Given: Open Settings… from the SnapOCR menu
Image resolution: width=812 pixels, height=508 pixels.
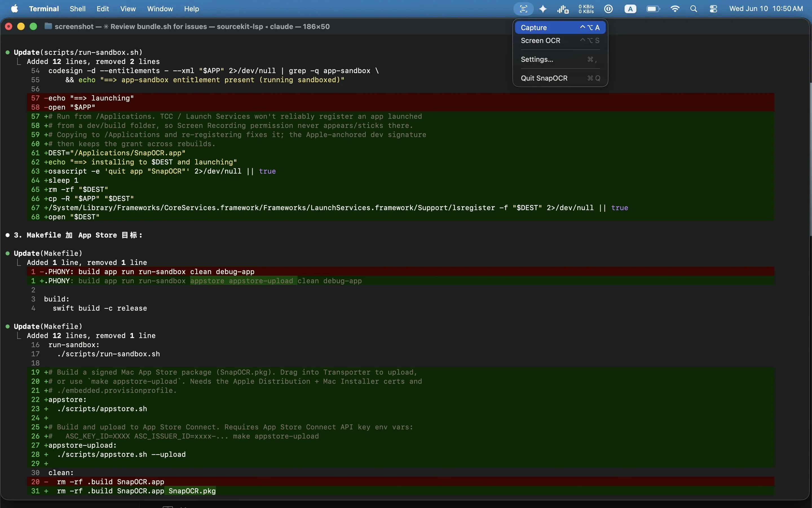Looking at the screenshot, I should (560, 60).
